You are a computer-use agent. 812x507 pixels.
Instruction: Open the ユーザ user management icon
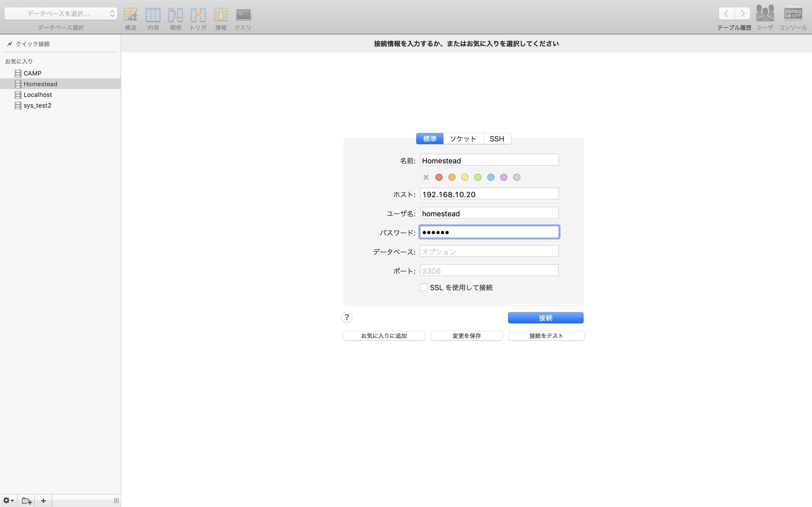[764, 14]
